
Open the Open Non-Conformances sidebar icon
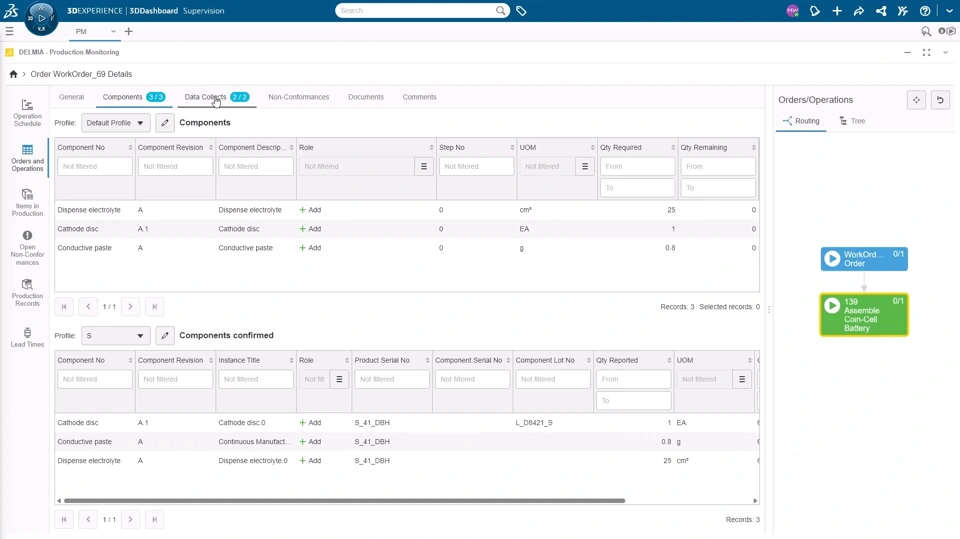click(27, 247)
